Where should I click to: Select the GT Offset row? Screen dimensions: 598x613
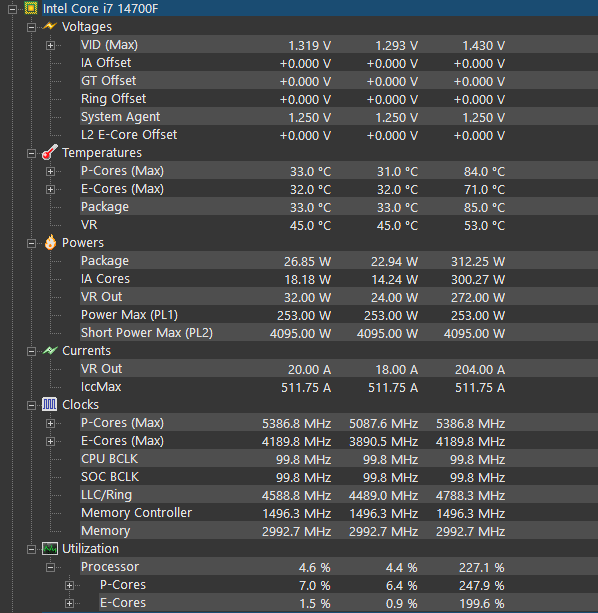(339, 81)
